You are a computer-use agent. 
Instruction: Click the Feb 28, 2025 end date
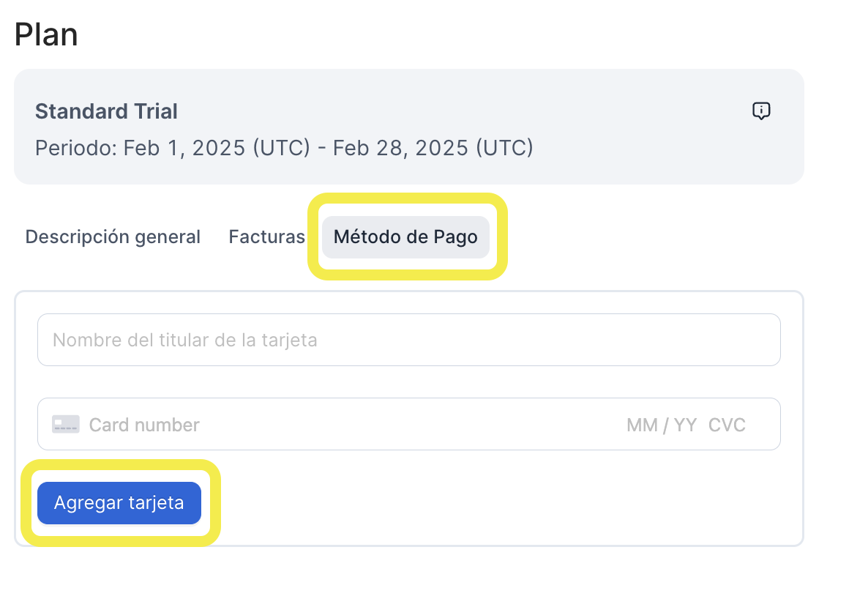tap(401, 148)
